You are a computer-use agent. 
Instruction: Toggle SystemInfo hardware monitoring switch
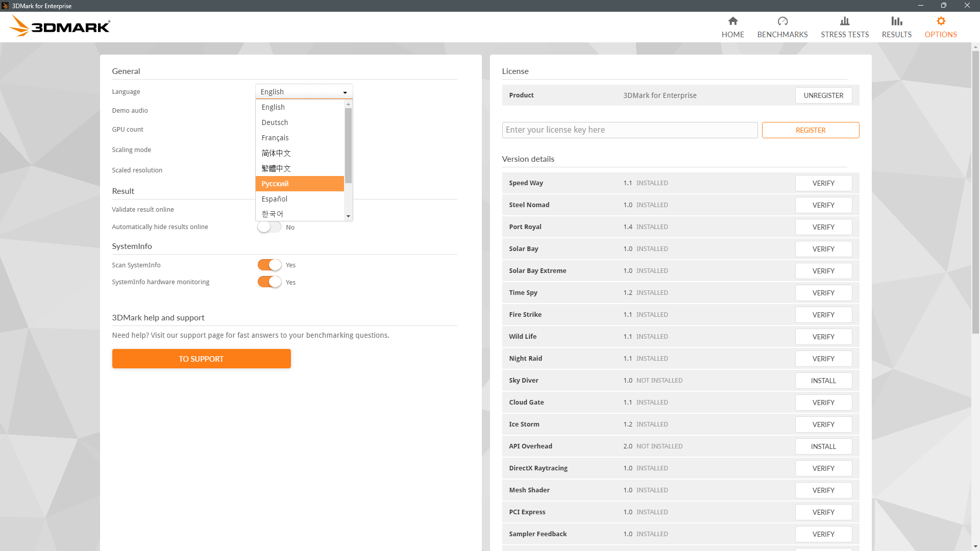coord(269,282)
